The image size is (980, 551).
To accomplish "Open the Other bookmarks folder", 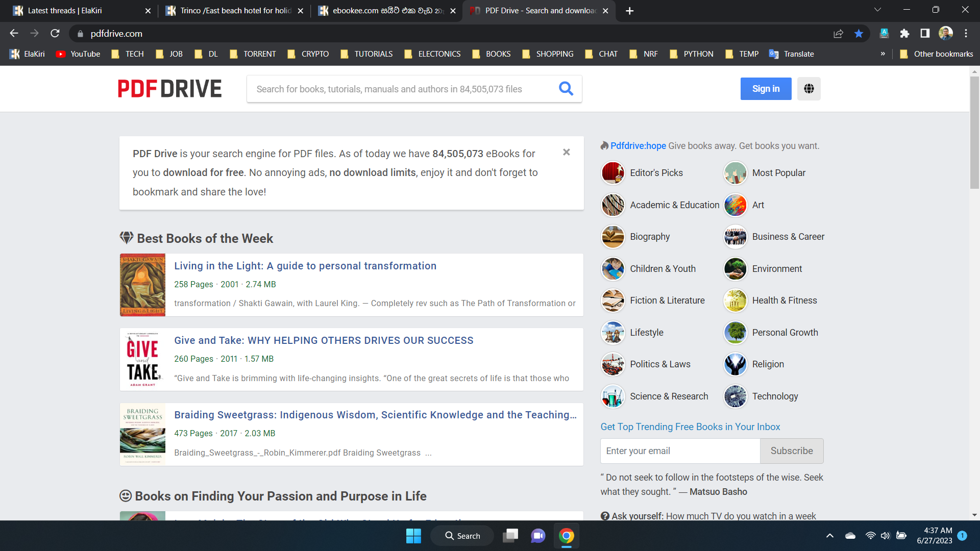I will tap(937, 54).
